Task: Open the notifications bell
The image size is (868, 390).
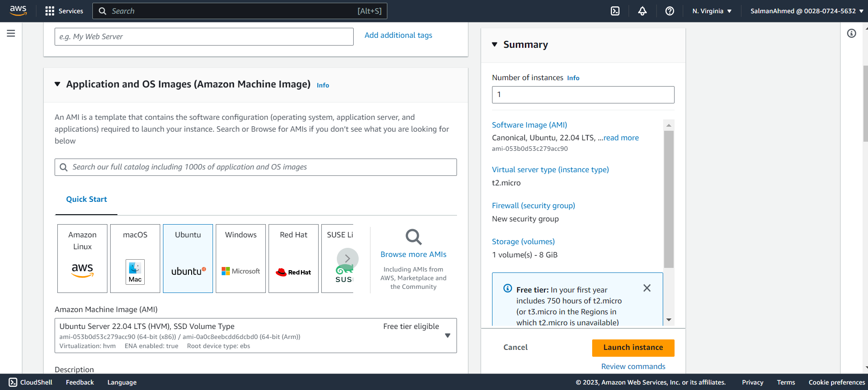Action: pyautogui.click(x=642, y=11)
